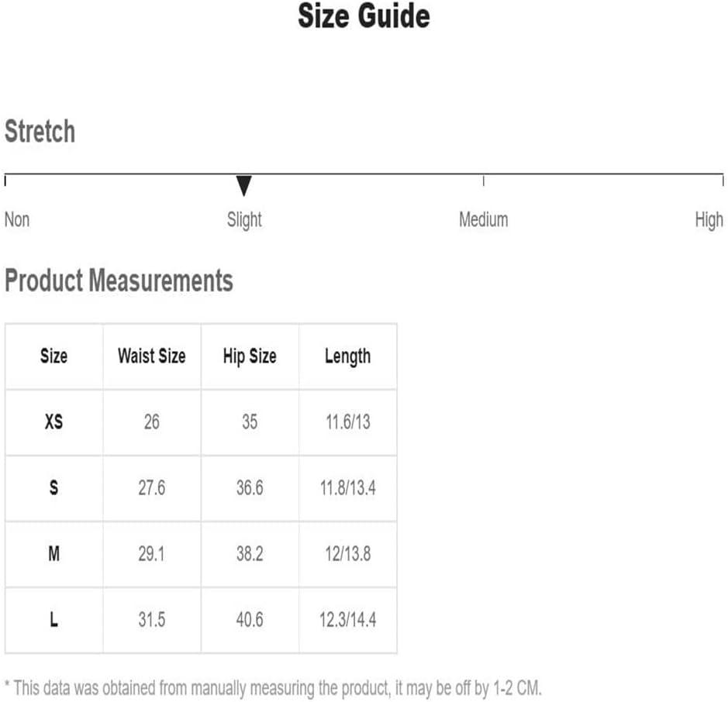Select the M size row label
This screenshot has height=702, width=728.
click(x=53, y=554)
